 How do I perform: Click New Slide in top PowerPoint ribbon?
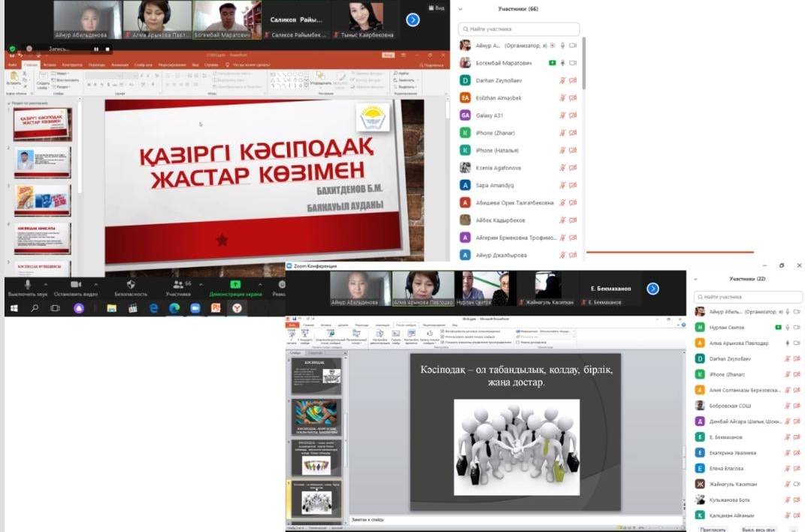(43, 81)
